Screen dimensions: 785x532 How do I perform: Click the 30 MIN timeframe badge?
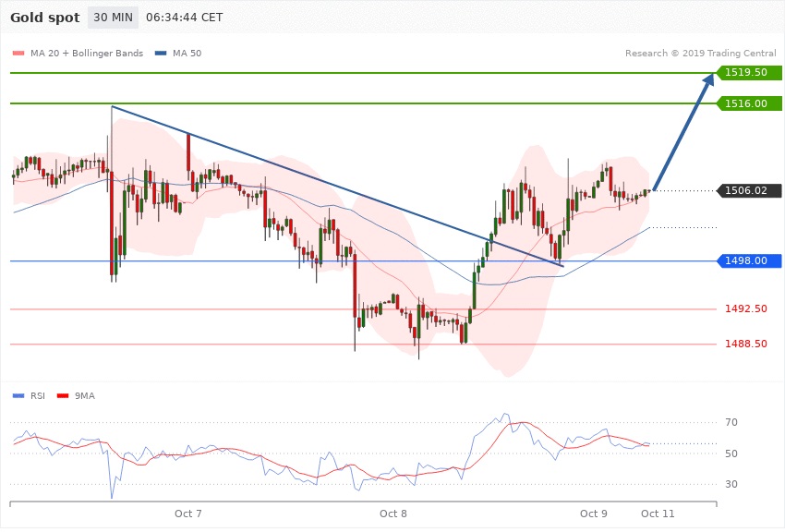click(115, 18)
